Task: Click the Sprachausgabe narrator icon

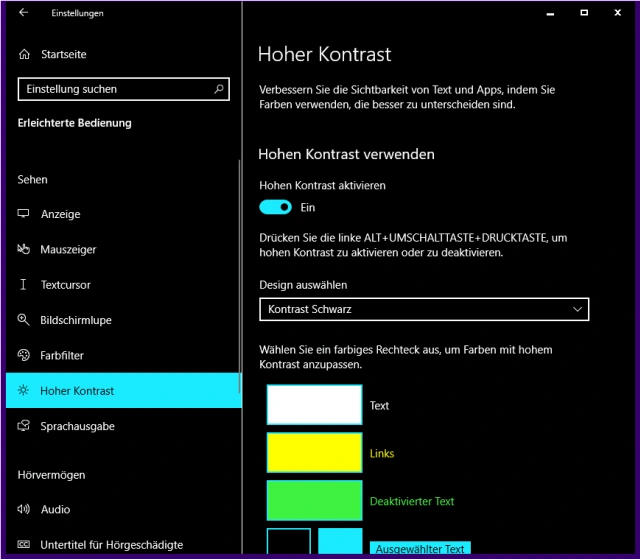Action: [x=23, y=426]
